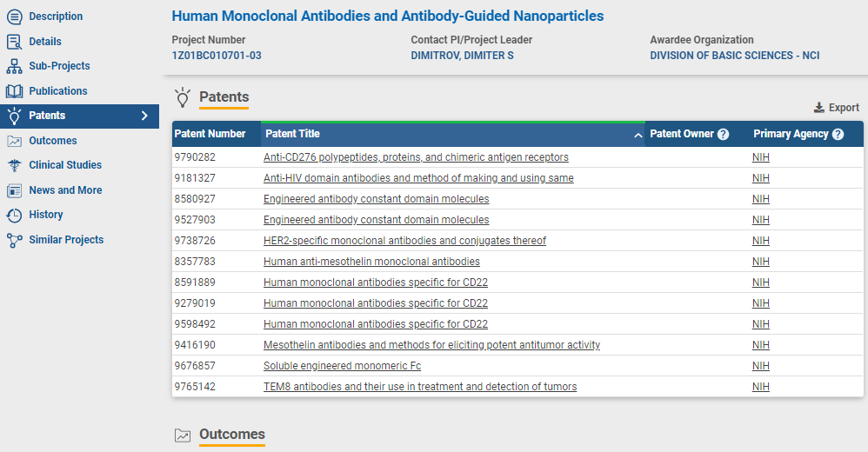Click the Similar Projects nodes icon
This screenshot has height=452, width=868.
pyautogui.click(x=14, y=240)
